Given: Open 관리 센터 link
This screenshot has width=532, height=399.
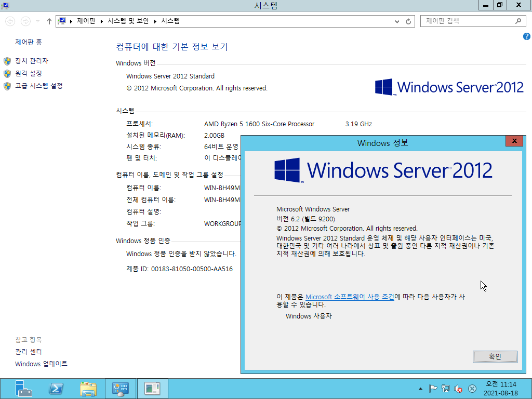Looking at the screenshot, I should pos(29,352).
